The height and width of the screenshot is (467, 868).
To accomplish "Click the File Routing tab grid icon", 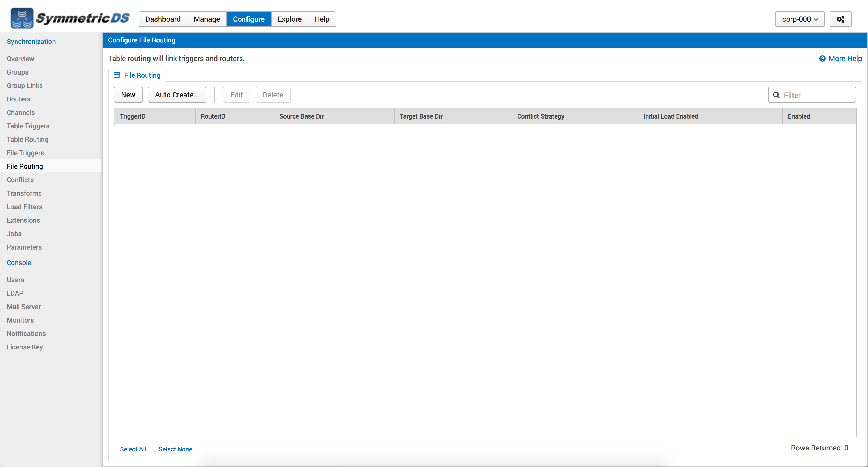I will click(117, 75).
